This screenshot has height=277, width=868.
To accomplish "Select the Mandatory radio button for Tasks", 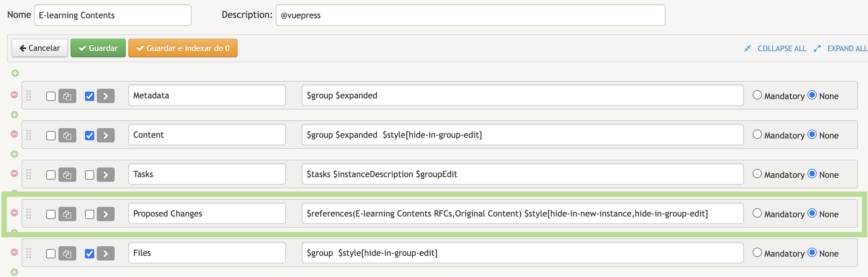I will (x=757, y=174).
